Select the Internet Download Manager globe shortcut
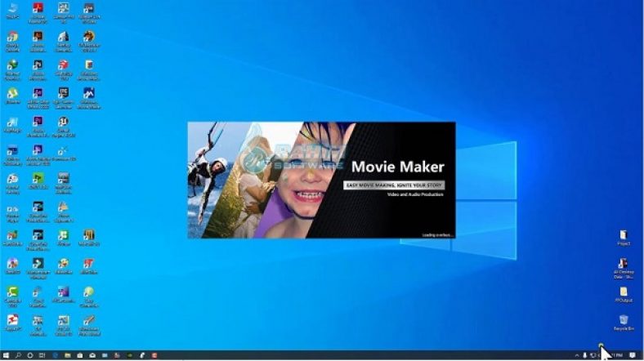644x361 pixels. pyautogui.click(x=12, y=70)
